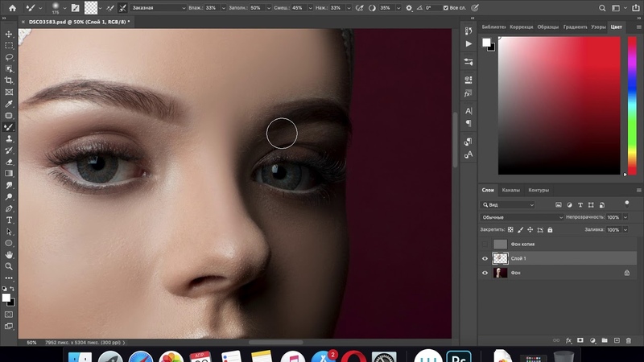The image size is (644, 362).
Task: Open the Градиенты panel tab
Action: [x=575, y=27]
